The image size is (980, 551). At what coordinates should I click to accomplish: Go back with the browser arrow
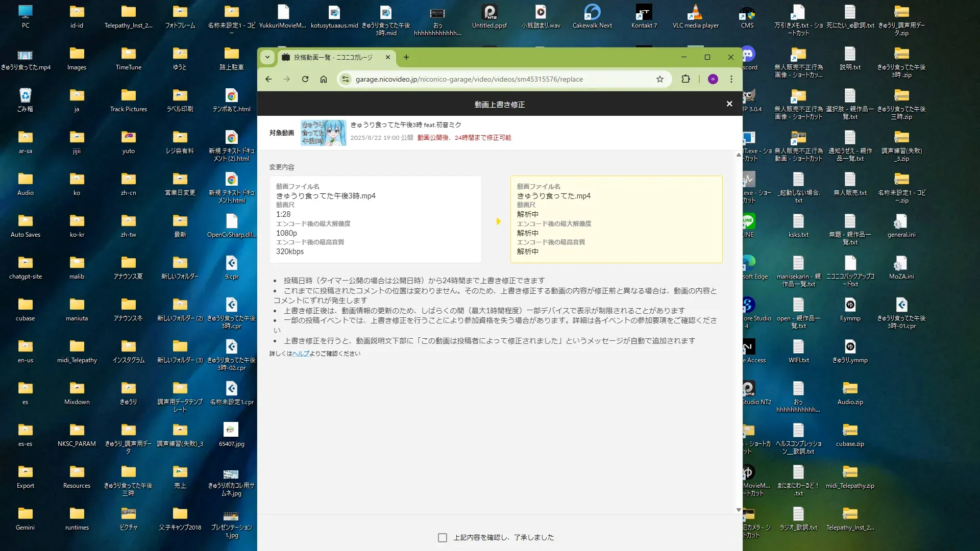(268, 79)
